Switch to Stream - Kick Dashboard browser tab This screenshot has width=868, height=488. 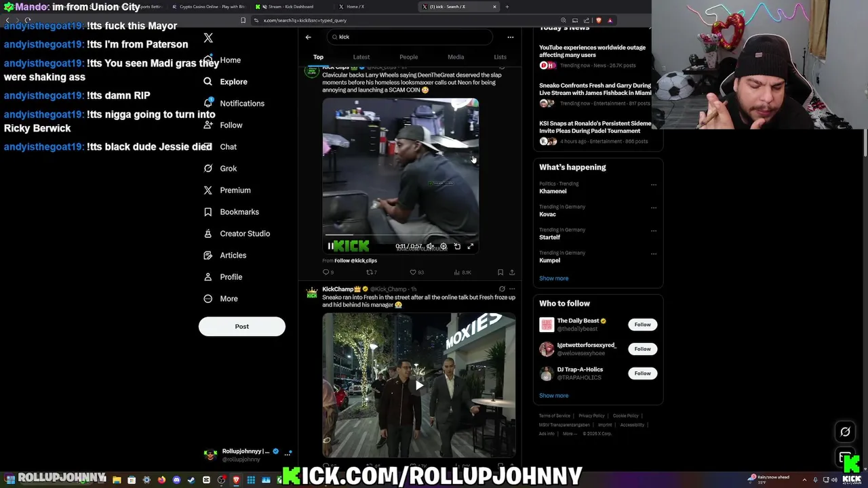pos(291,7)
